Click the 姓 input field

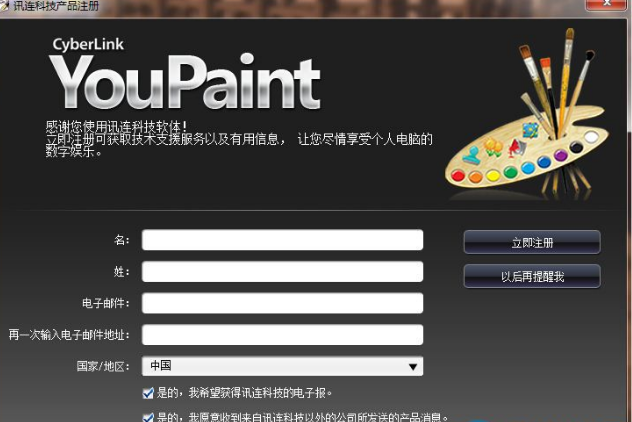(x=282, y=272)
